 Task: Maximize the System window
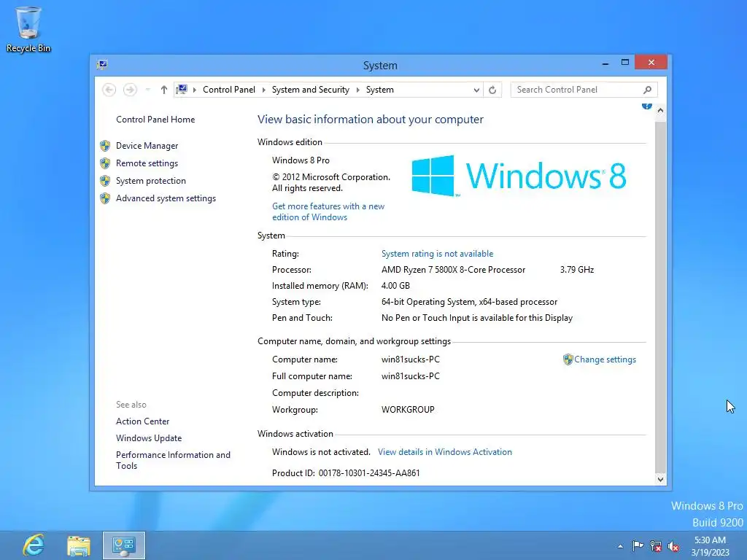pyautogui.click(x=625, y=63)
